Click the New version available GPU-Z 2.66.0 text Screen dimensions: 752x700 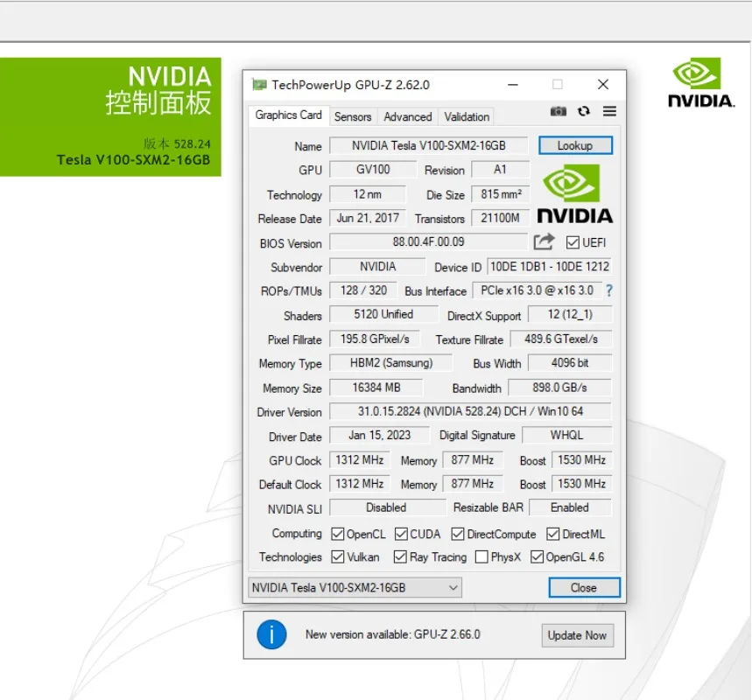click(x=393, y=634)
